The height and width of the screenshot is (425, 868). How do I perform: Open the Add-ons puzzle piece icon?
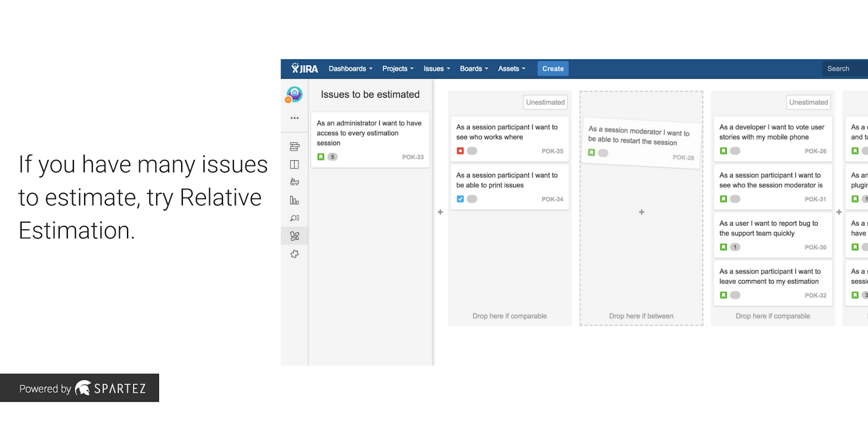(295, 254)
